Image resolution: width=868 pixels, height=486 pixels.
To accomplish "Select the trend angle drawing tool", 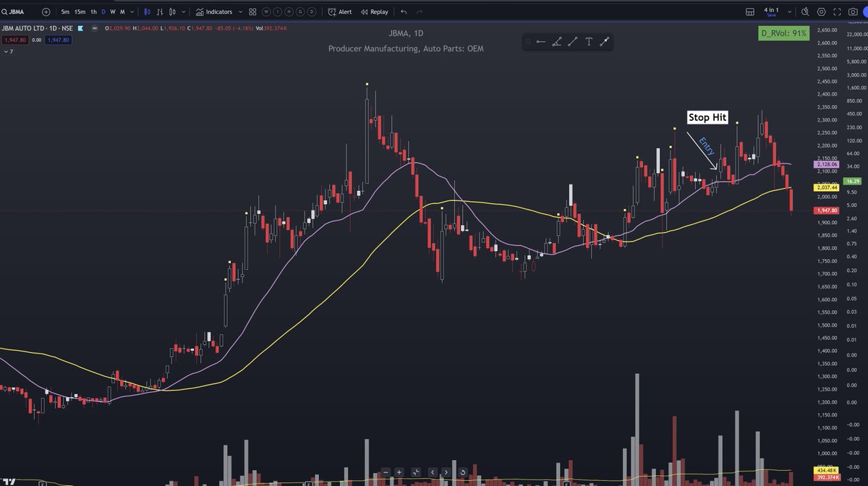I will (556, 42).
